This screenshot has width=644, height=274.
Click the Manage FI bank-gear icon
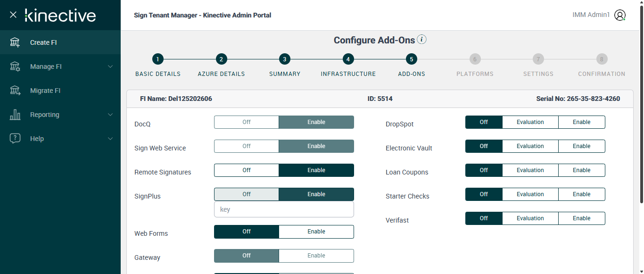[15, 66]
